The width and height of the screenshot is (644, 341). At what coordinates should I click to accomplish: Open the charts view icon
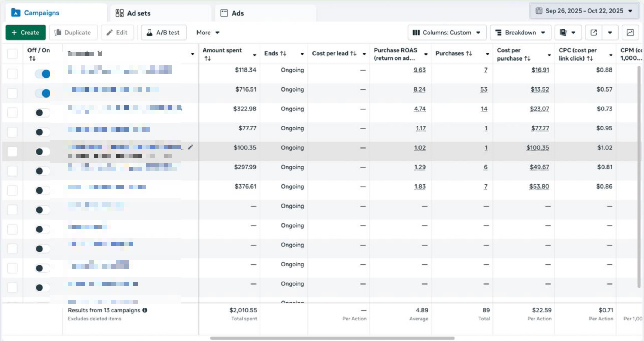(x=630, y=32)
